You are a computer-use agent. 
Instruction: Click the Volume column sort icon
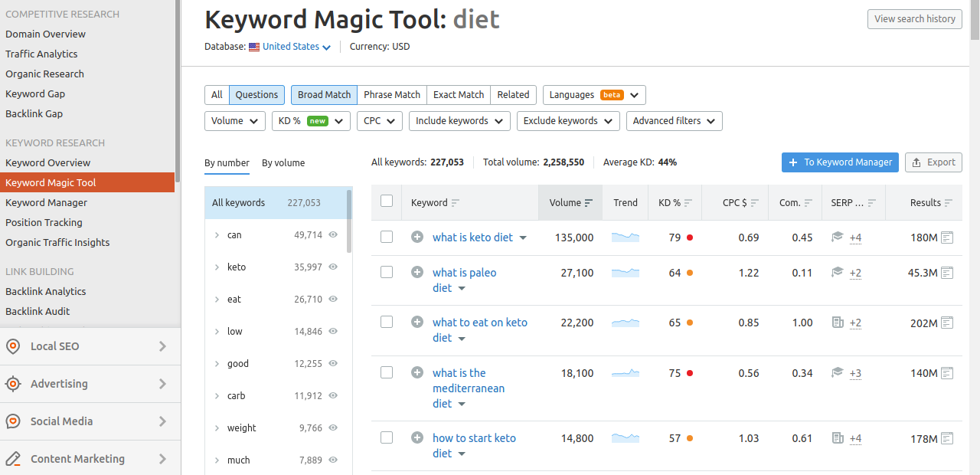pyautogui.click(x=589, y=203)
